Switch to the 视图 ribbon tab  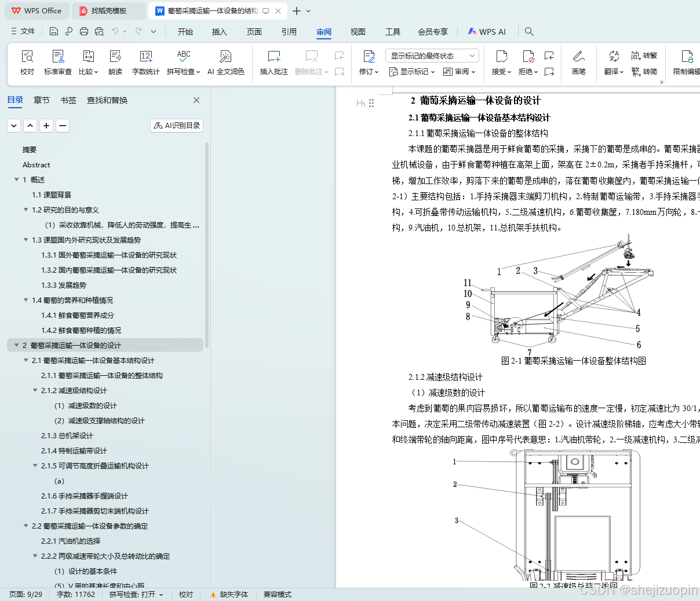(358, 32)
